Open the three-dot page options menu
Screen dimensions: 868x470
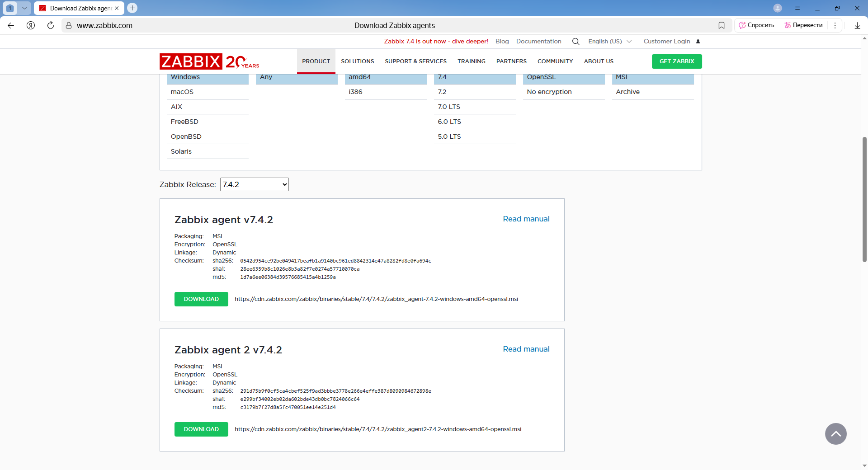coord(835,25)
